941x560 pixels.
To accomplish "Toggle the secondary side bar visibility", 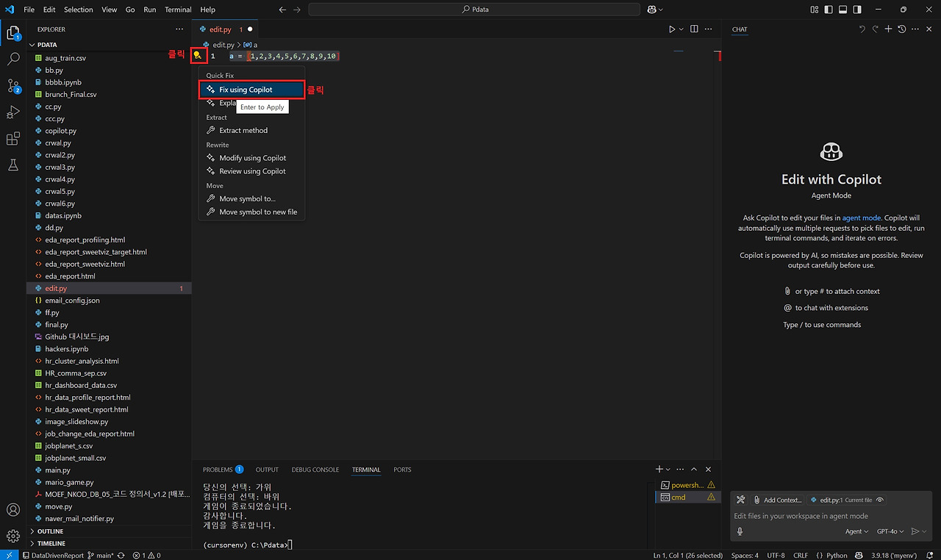I will click(x=858, y=10).
